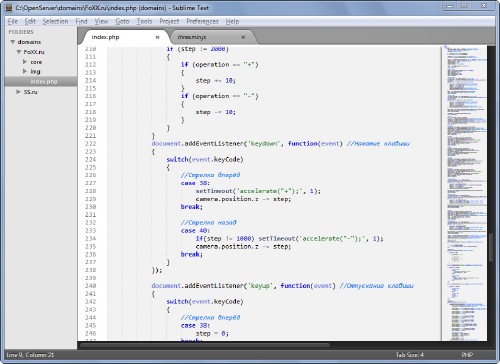Close the index.php tab
This screenshot has width=500, height=364.
coord(157,37)
